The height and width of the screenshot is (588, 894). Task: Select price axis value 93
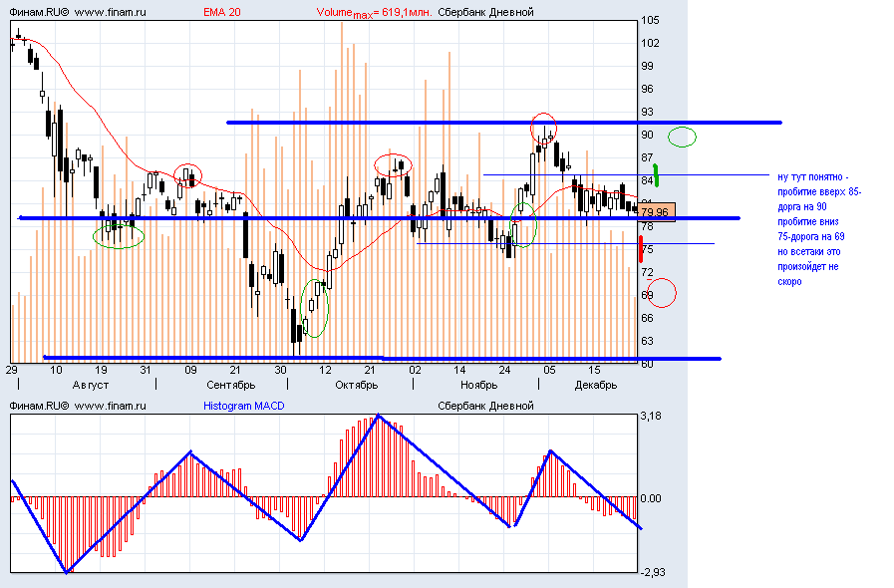coord(647,112)
